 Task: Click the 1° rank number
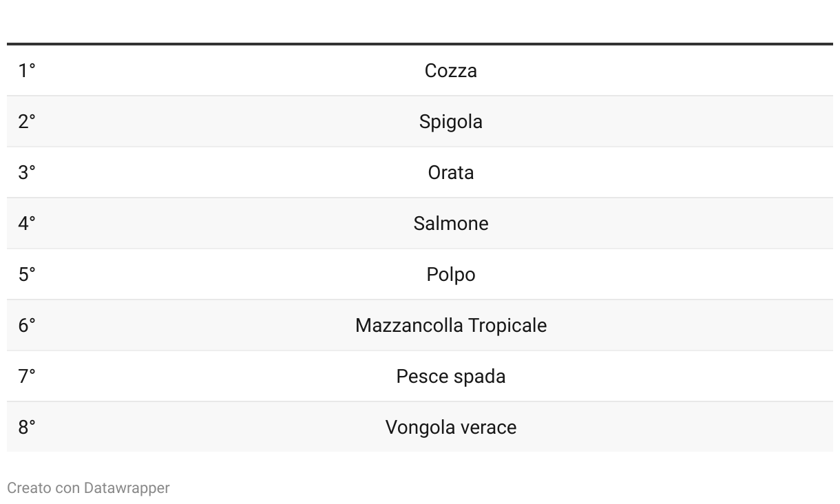pyautogui.click(x=27, y=71)
